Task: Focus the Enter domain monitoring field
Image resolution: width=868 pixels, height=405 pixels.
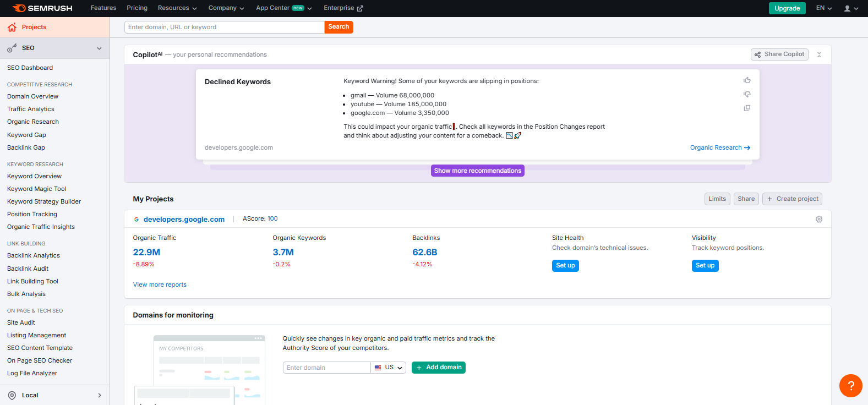Action: (x=327, y=368)
